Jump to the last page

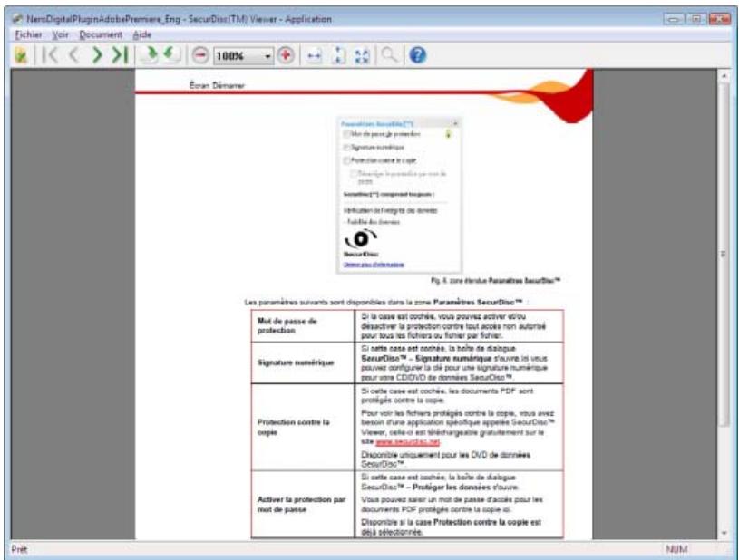pyautogui.click(x=120, y=55)
